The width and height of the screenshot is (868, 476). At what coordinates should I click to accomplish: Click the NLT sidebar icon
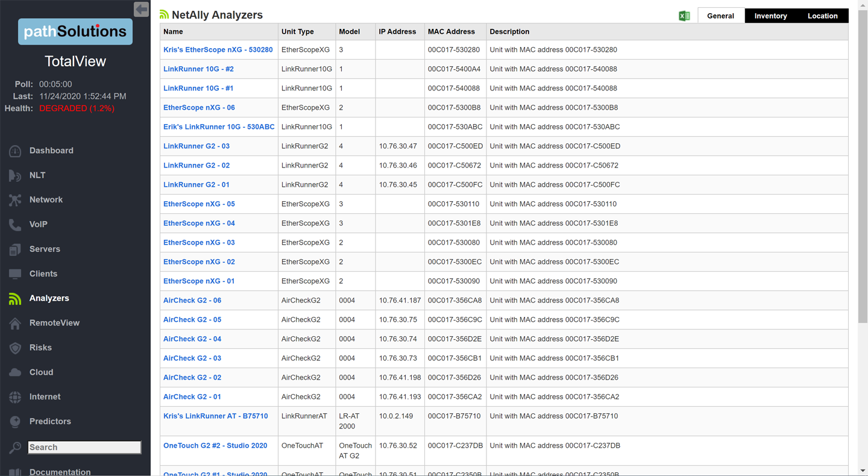pos(15,175)
